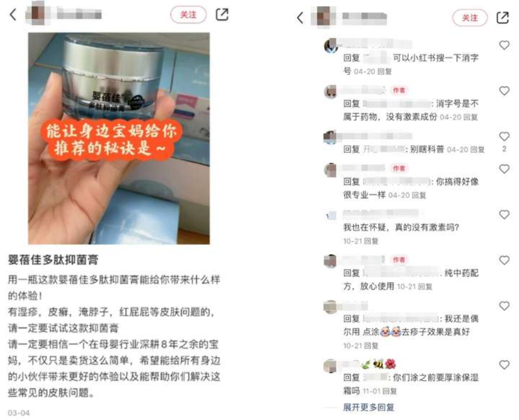The height and width of the screenshot is (420, 519).
Task: Reply to the 厚涂保湿霜 comment dated 11-01
Action: coord(390,391)
